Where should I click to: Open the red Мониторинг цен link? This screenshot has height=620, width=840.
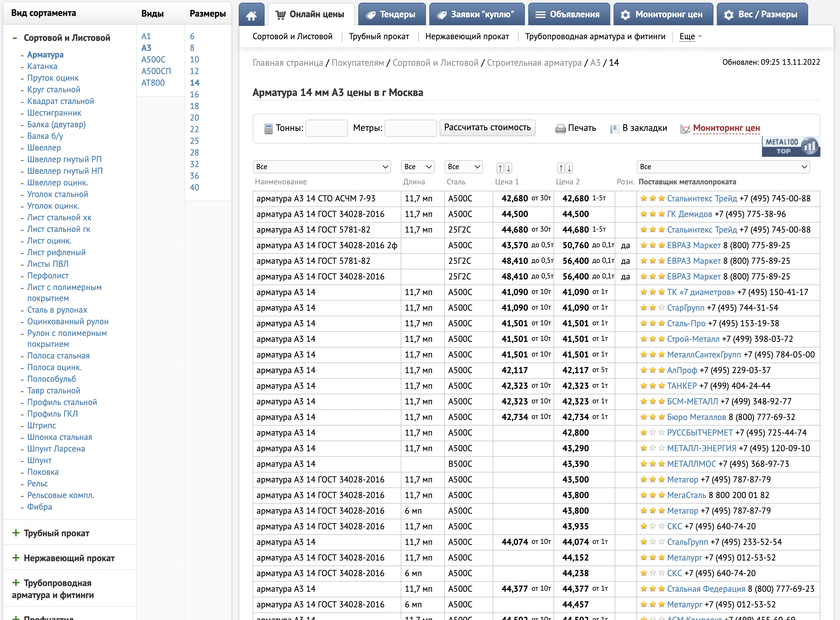pos(726,128)
